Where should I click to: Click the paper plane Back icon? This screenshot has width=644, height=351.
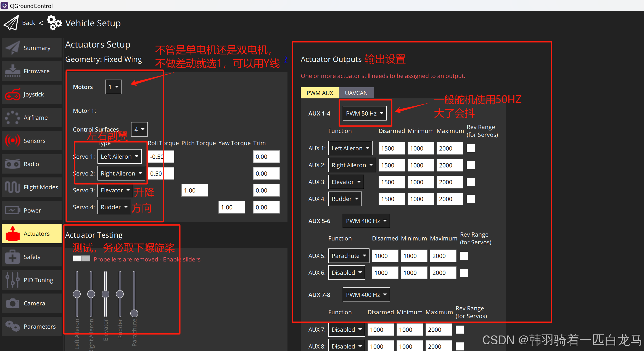[11, 23]
